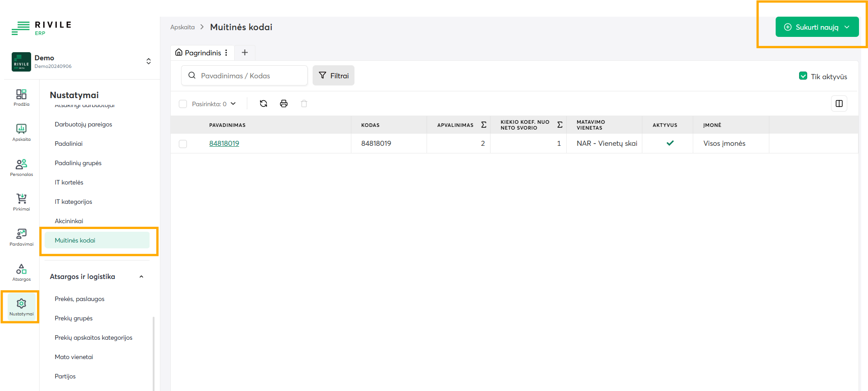Toggle the Tik aktyvūs checkbox
The height and width of the screenshot is (391, 868).
click(803, 76)
